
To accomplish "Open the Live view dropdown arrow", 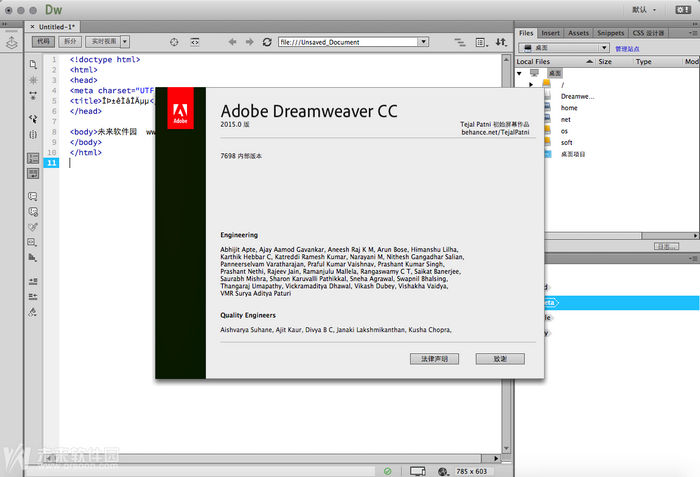I will coord(125,42).
